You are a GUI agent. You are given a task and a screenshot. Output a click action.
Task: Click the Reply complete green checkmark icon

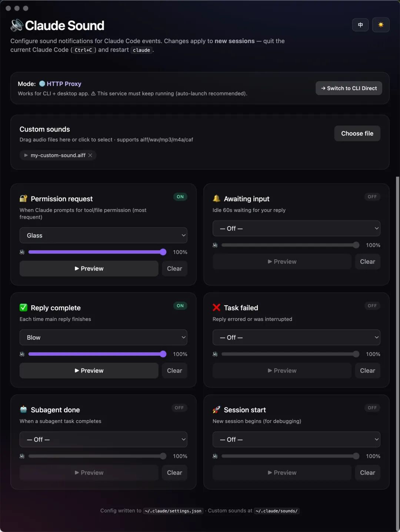(23, 307)
